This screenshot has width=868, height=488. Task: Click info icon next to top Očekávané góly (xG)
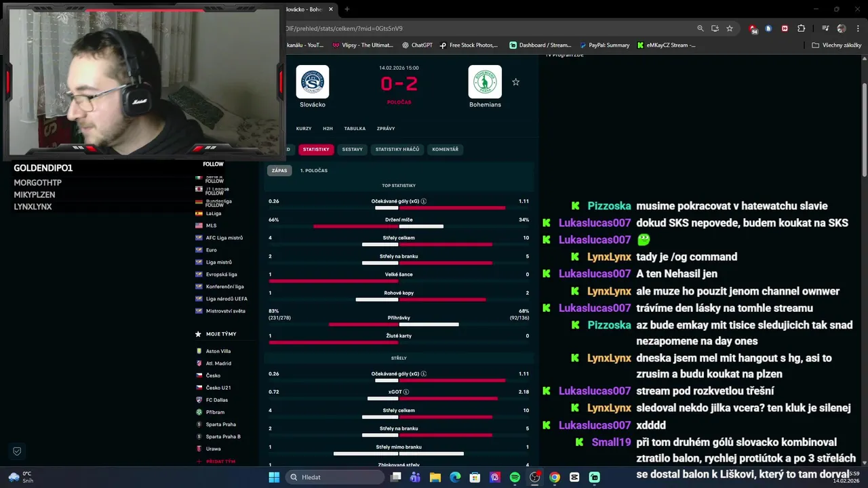click(424, 201)
